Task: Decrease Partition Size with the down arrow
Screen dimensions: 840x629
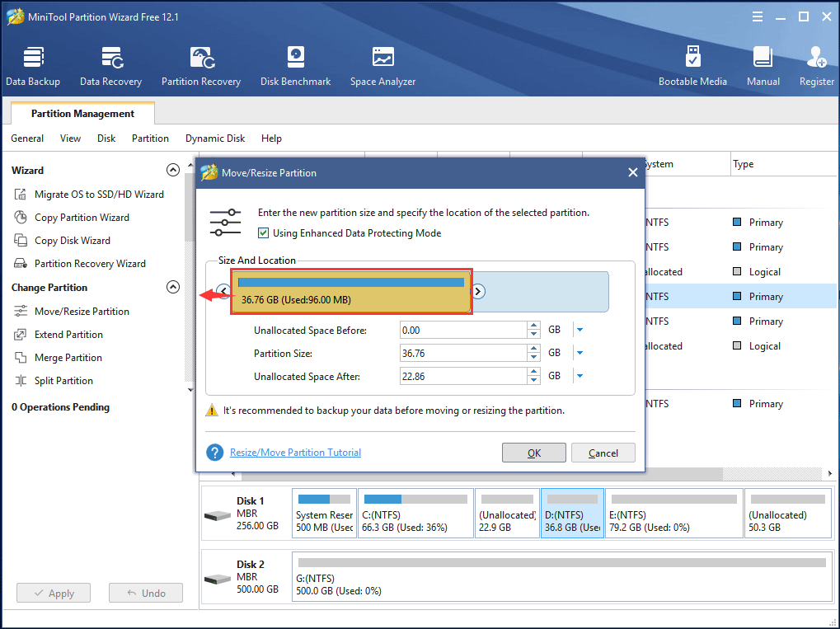Action: (533, 357)
